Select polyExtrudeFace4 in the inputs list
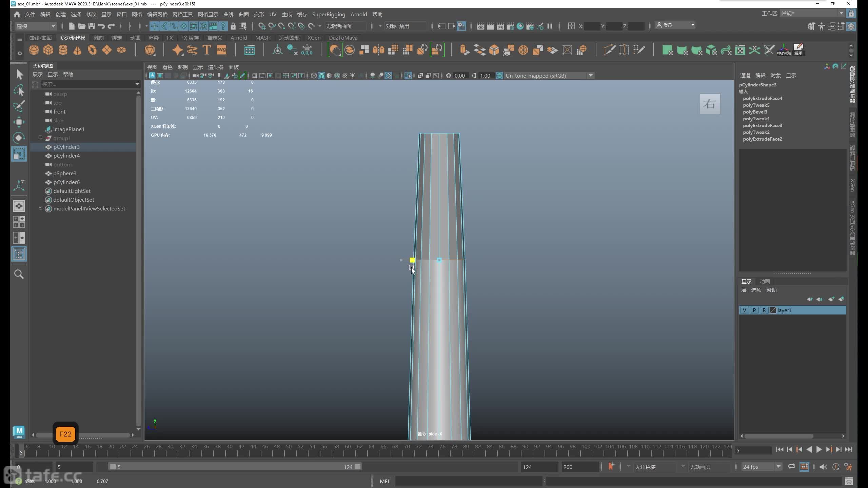Screen dimensions: 868x488 [763, 98]
